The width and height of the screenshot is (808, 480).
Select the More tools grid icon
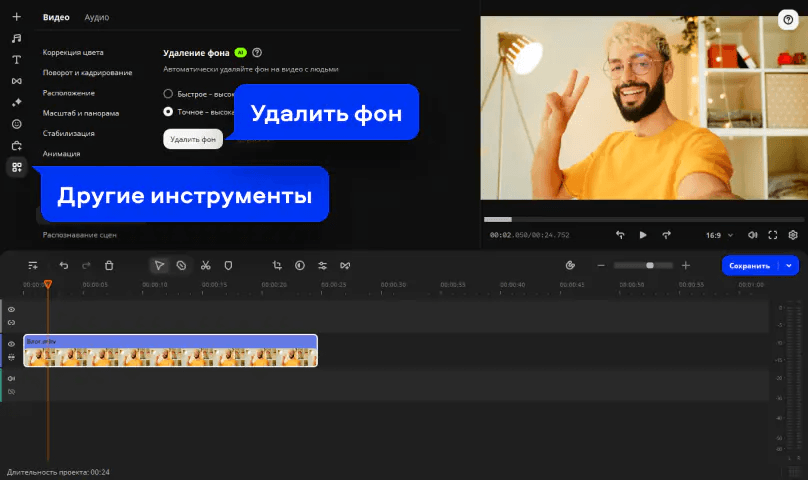(16, 167)
